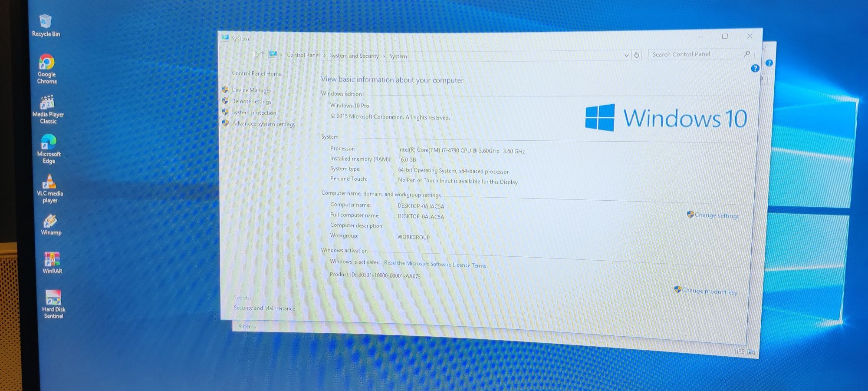Select the Media Player Classic desktop icon
Screen dimensions: 868x391
(x=48, y=109)
